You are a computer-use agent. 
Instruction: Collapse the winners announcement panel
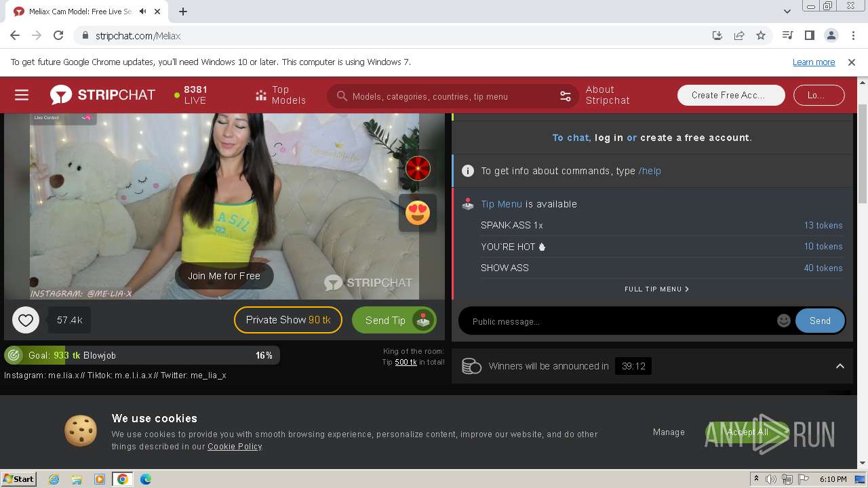[840, 366]
